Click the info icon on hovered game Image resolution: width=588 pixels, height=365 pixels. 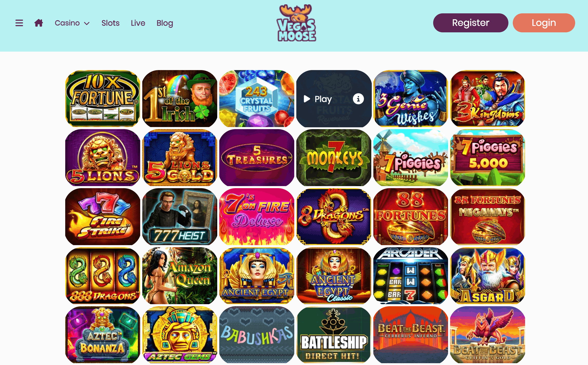pyautogui.click(x=358, y=99)
